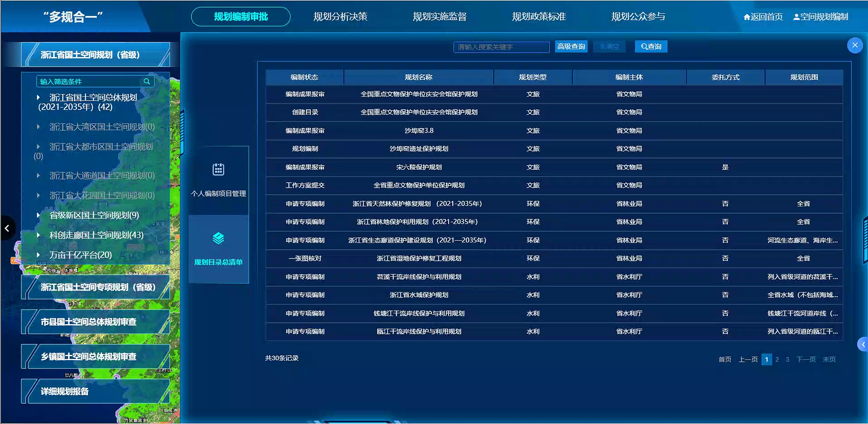
Task: Expand 万亩千亿平台(20) tree node
Action: 38,255
